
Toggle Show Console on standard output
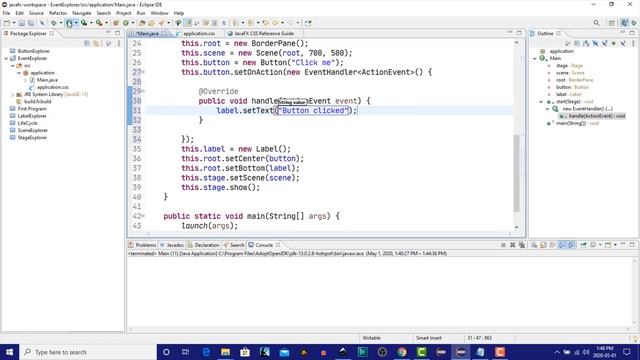click(562, 245)
